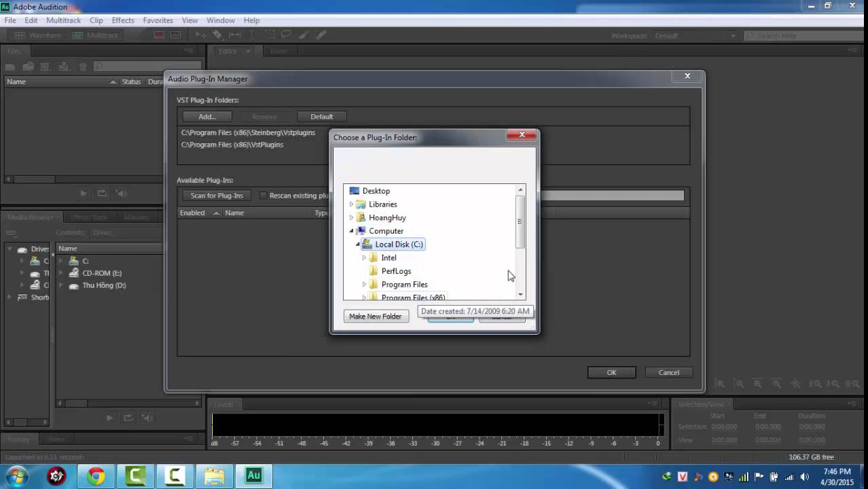This screenshot has width=868, height=489.
Task: Click Make New Folder button
Action: pyautogui.click(x=376, y=316)
